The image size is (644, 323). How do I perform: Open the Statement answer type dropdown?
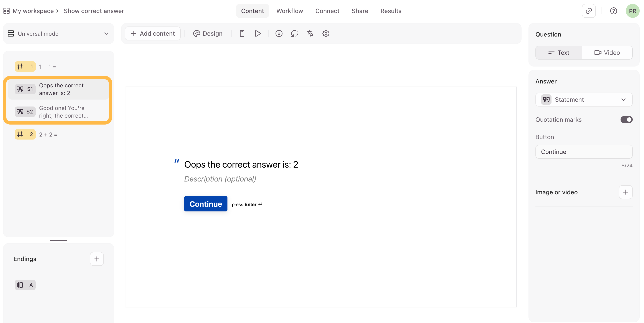tap(584, 100)
